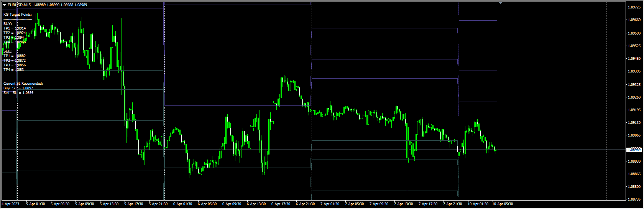Select the SELL TP1 = 1.0882 label
The image size is (644, 209).
[15, 56]
